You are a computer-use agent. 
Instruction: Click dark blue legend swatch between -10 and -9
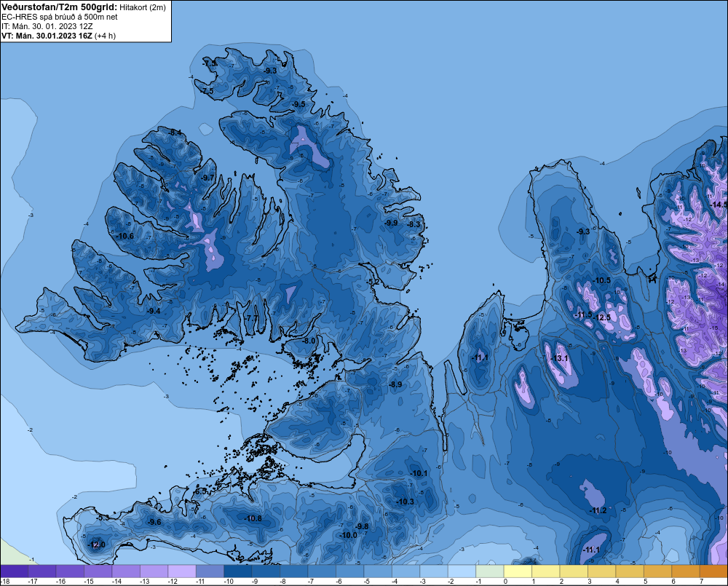[x=238, y=571]
